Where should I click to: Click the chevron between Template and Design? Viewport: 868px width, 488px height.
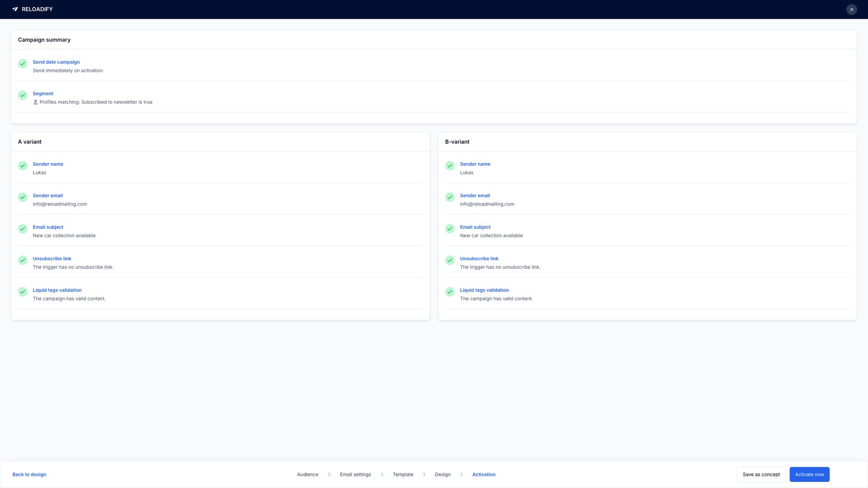[424, 474]
